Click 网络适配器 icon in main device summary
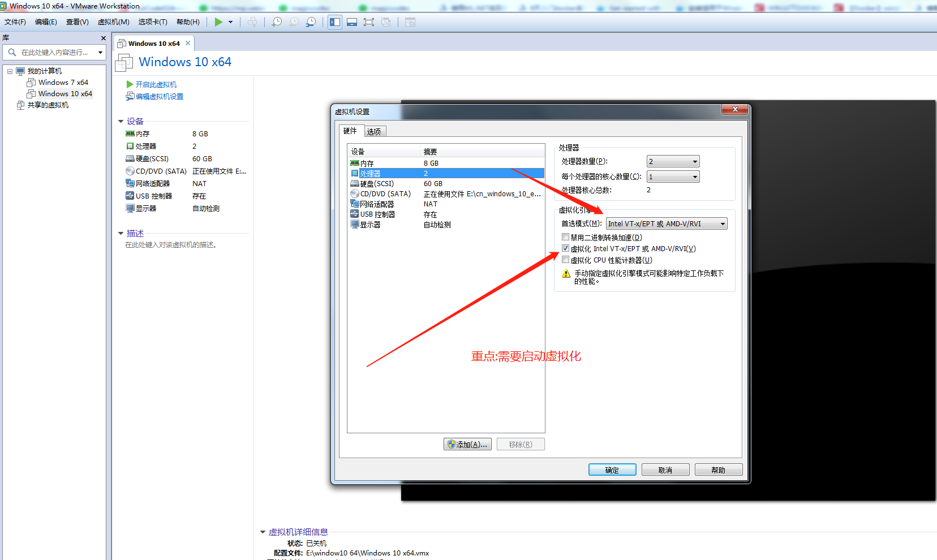Screen dimensions: 937x560 pyautogui.click(x=130, y=183)
